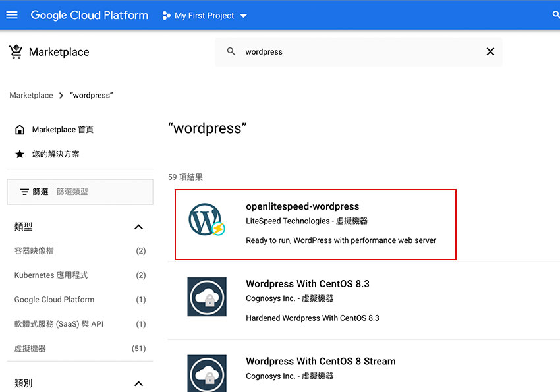Click the "wordpress" results heading

coord(208,128)
